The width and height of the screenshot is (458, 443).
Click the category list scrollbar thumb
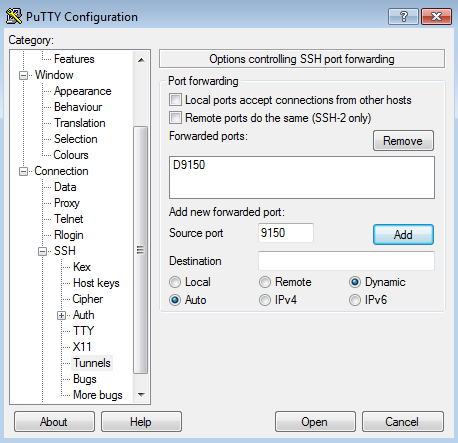point(141,250)
